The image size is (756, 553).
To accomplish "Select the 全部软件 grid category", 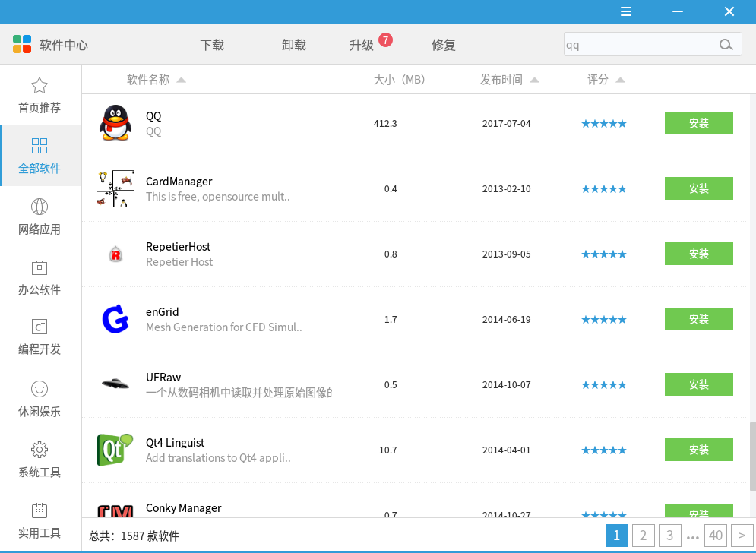I will [x=40, y=156].
